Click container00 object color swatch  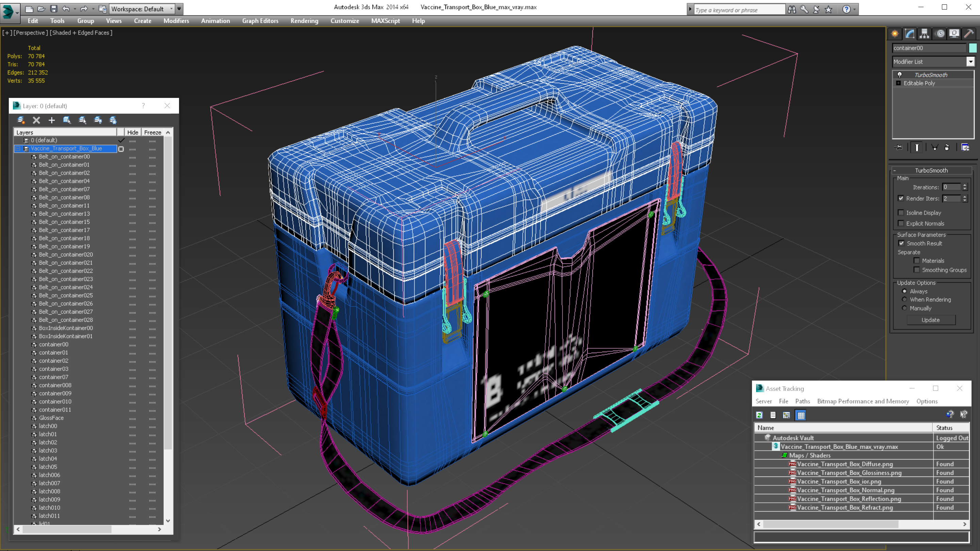pos(973,48)
